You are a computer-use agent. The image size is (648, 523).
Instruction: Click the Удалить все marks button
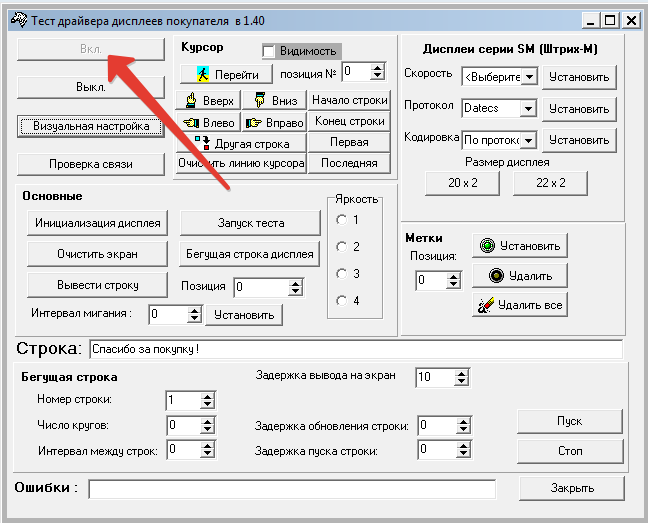[518, 305]
